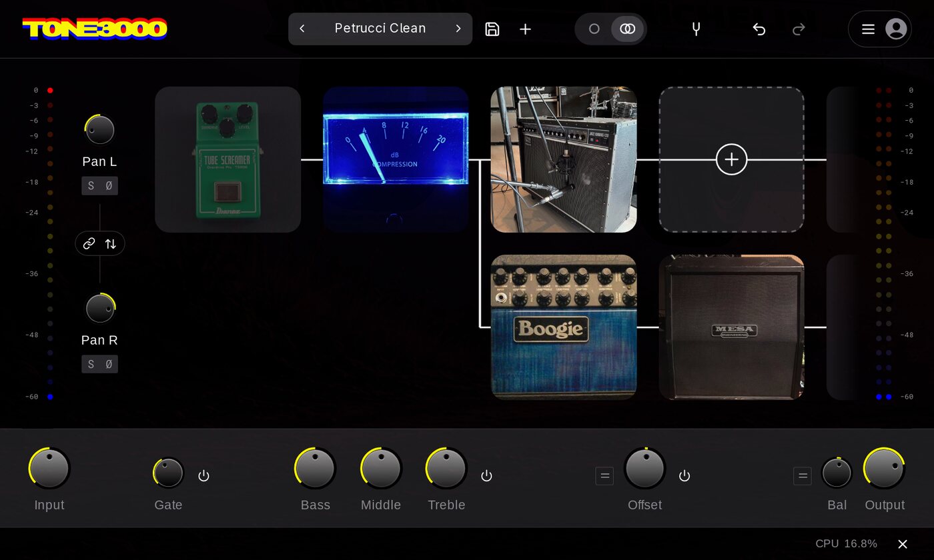Select the Jazz Chorus amp block

pos(564,159)
